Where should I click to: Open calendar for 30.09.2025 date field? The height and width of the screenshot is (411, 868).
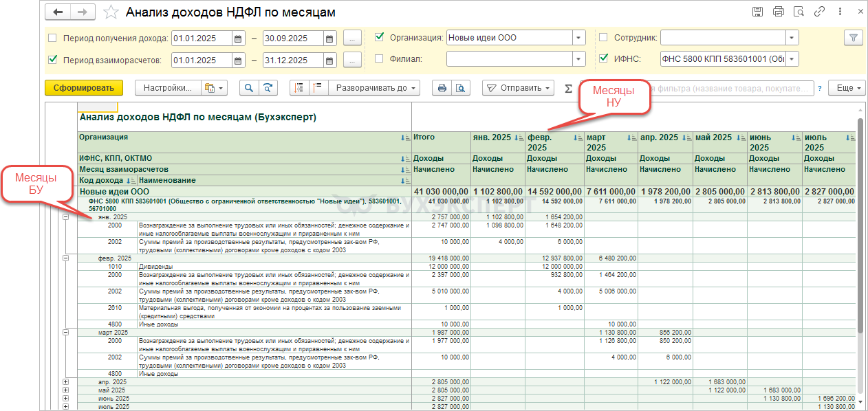329,38
